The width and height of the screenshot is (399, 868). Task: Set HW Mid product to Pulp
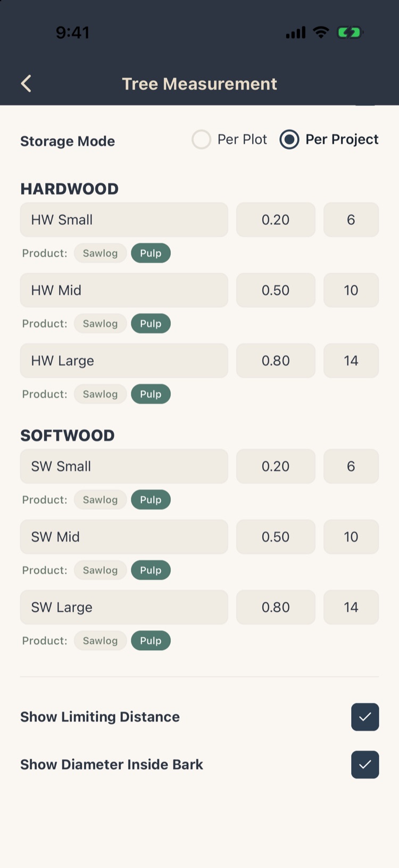[151, 324]
